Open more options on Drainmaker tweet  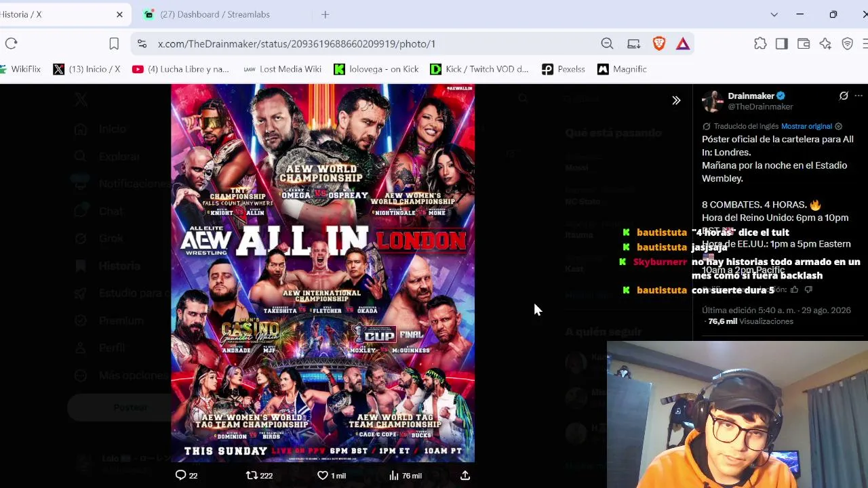859,96
